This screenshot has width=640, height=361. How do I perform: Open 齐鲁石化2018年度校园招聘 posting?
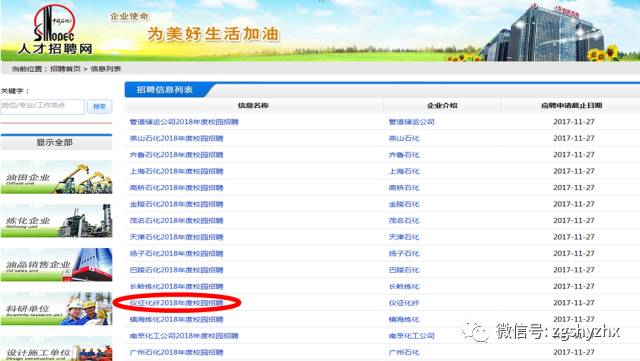[x=177, y=155]
